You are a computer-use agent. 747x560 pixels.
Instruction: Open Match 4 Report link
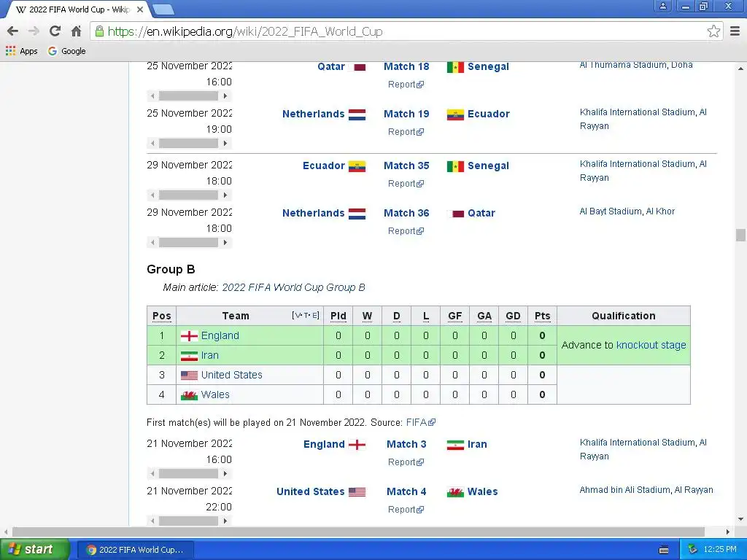tap(406, 510)
